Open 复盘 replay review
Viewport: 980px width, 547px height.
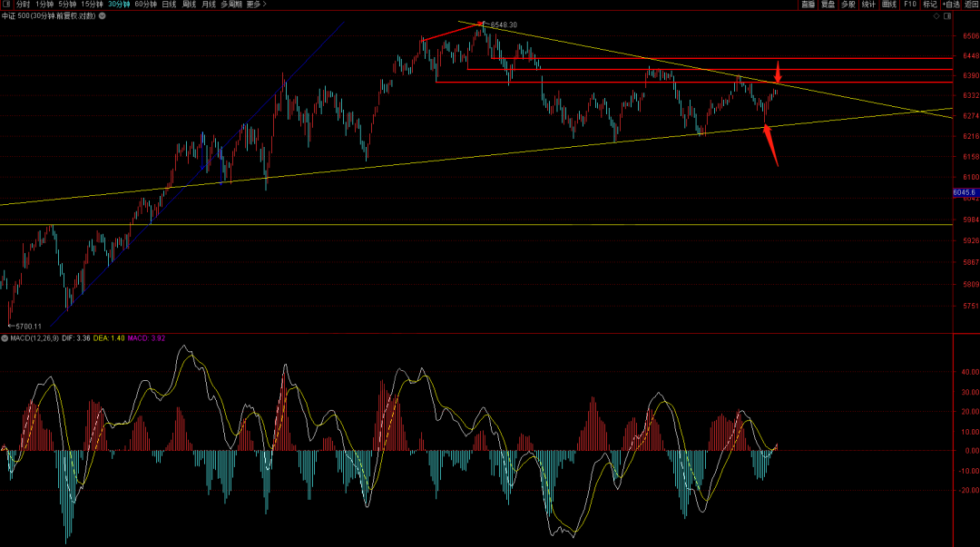click(828, 5)
